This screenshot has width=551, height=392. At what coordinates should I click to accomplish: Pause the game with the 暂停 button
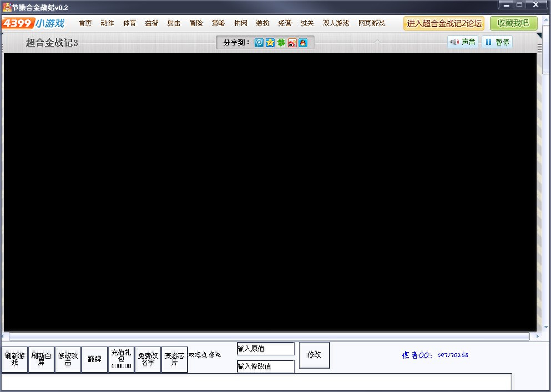tap(497, 42)
